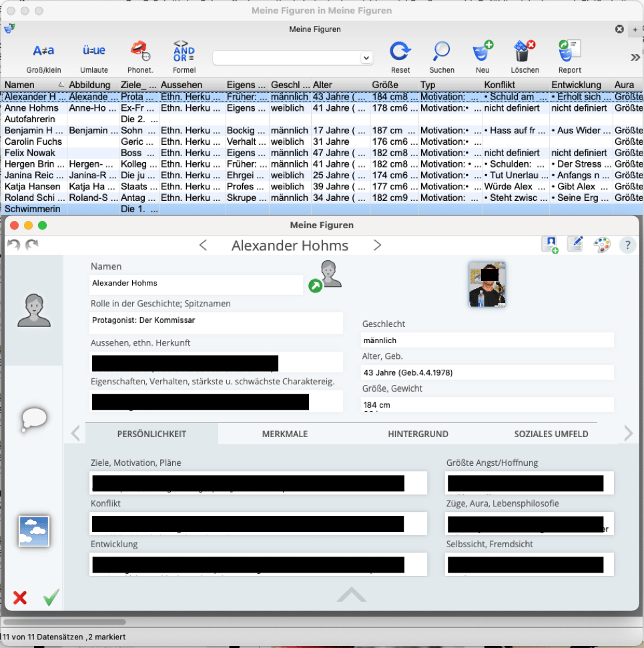
Task: Collapse panel with bottom up chevron
Action: click(351, 595)
